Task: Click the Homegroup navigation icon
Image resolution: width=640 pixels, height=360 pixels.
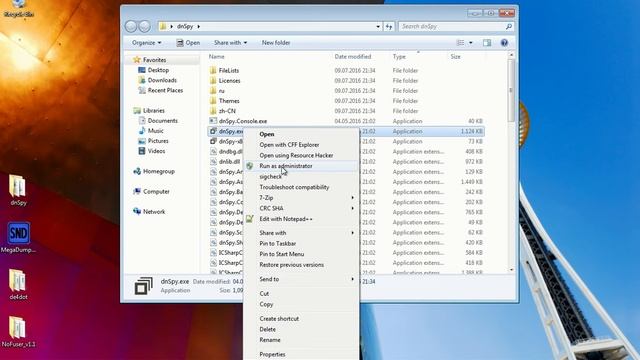Action: point(137,171)
